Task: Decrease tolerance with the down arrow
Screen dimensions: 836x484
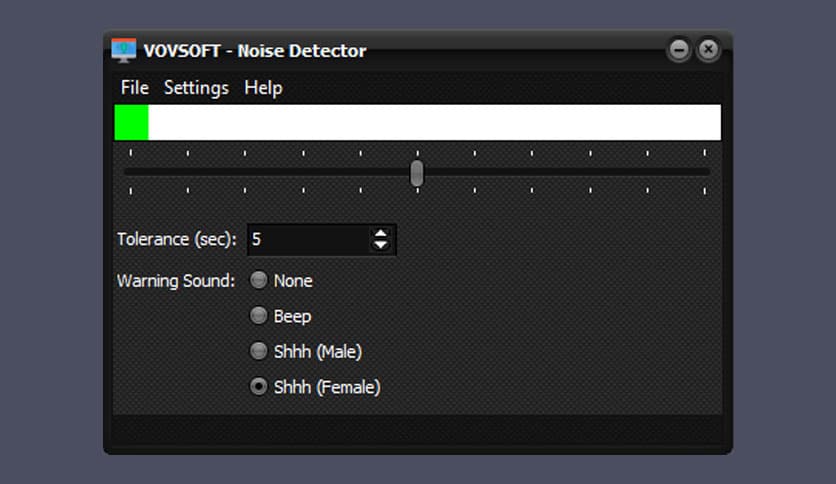Action: (380, 245)
